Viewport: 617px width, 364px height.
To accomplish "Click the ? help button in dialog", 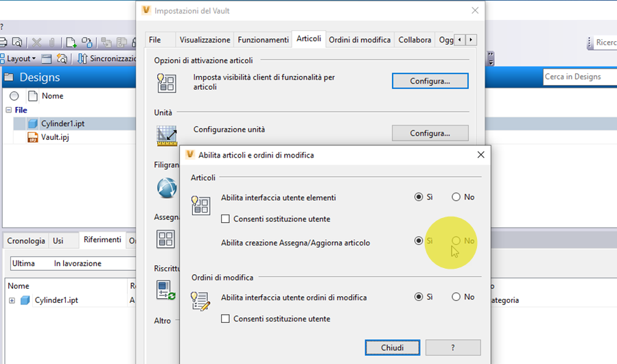I will pyautogui.click(x=453, y=348).
